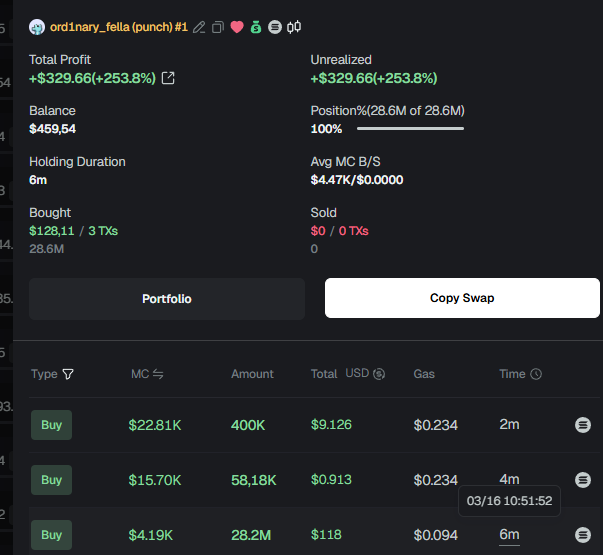The height and width of the screenshot is (555, 603).
Task: Click the green money bag icon
Action: 256,27
